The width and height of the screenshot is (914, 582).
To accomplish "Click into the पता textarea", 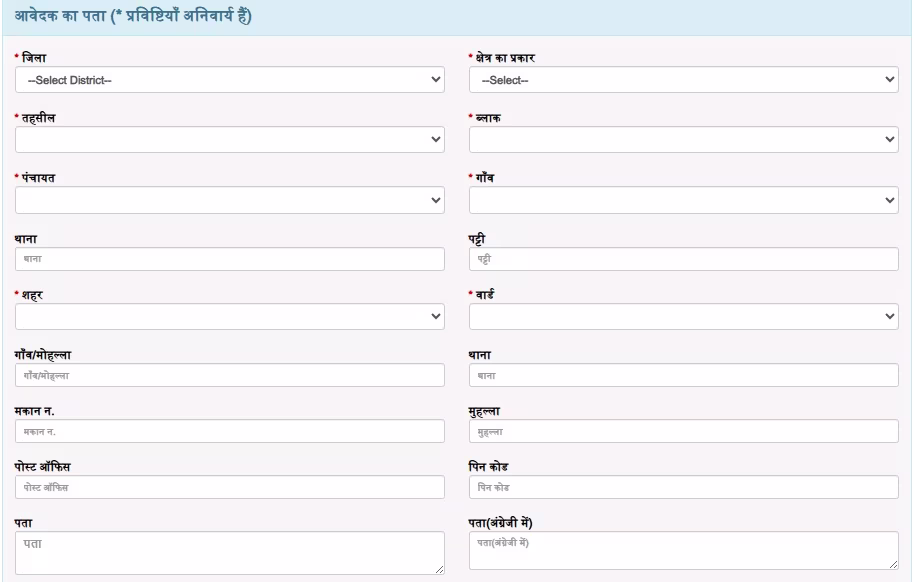I will tap(230, 553).
